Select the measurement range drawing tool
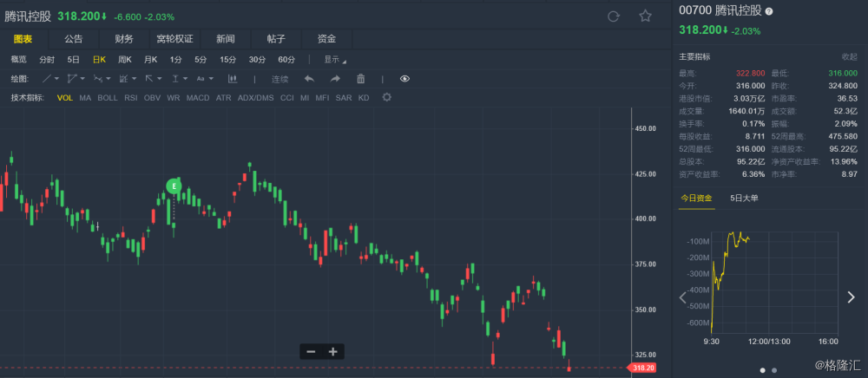Screen dimensions: 868x378 pos(175,79)
